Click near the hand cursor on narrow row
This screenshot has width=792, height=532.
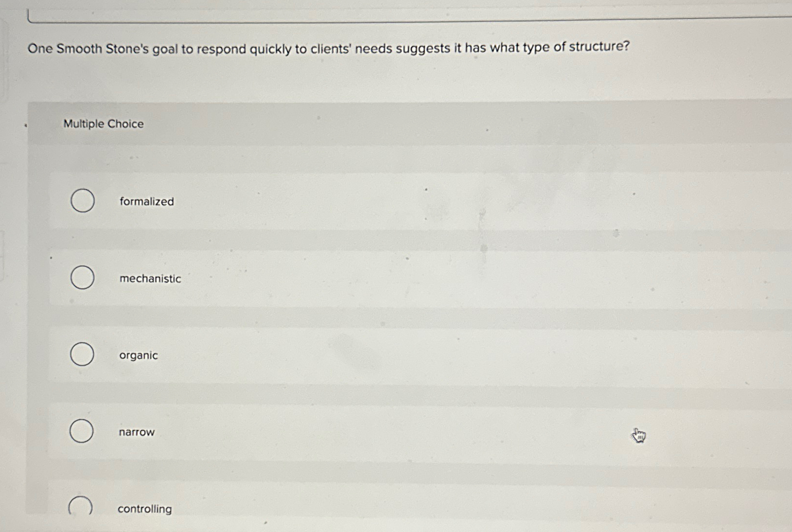(x=638, y=435)
